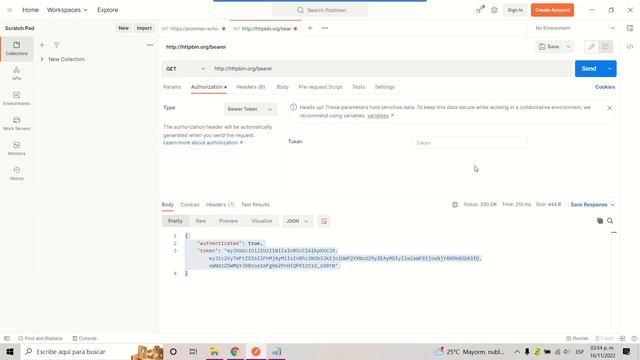
Task: Open the JSON format dropdown
Action: [x=297, y=221]
